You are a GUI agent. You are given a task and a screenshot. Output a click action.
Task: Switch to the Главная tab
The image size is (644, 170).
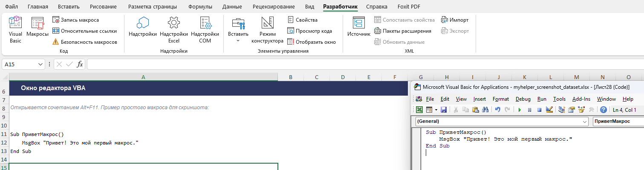click(x=38, y=7)
